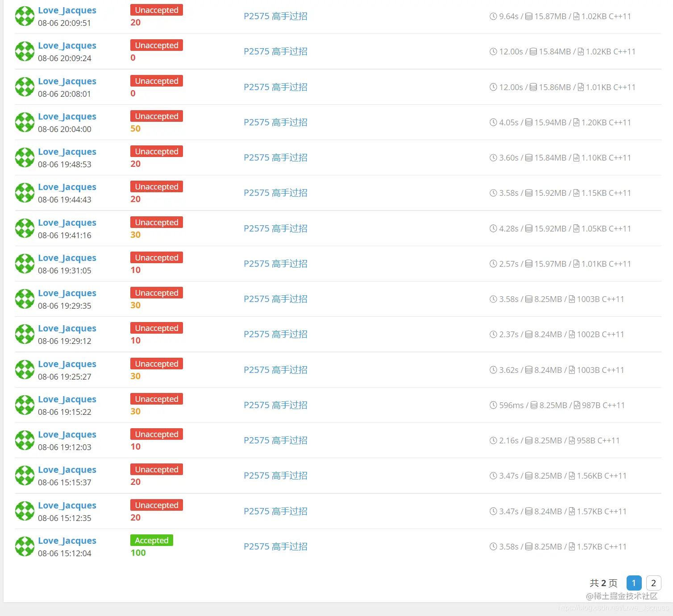Click avatar icon for 08-06 19:15:22 submission
673x616 pixels.
[25, 405]
